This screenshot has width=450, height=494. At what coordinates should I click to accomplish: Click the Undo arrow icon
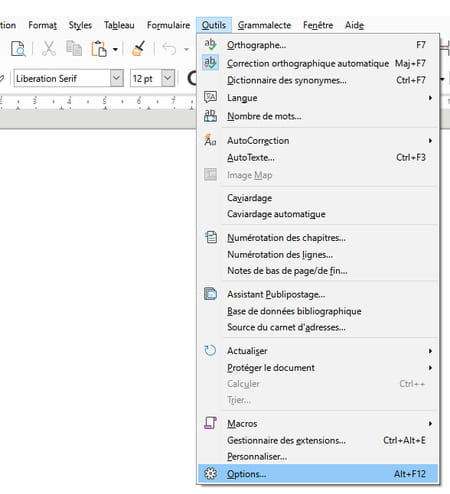pos(169,49)
